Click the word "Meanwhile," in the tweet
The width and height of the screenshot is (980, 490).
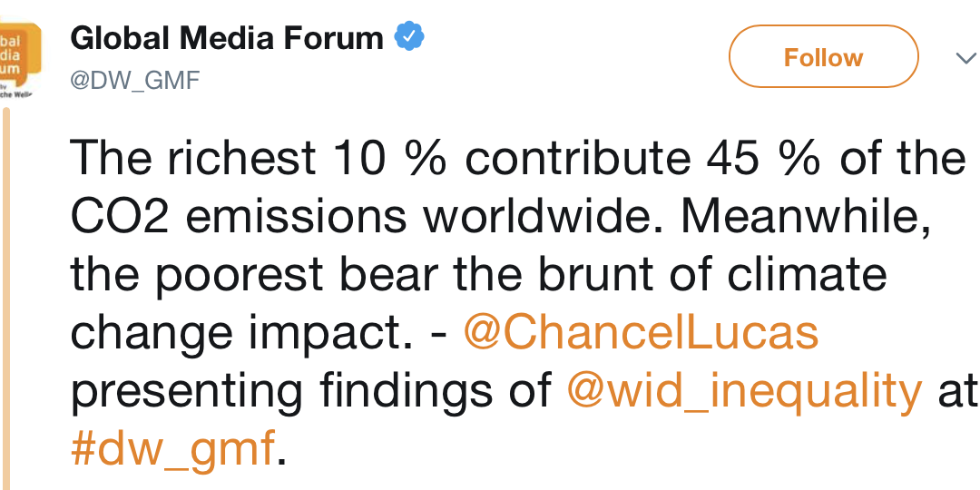pos(804,217)
